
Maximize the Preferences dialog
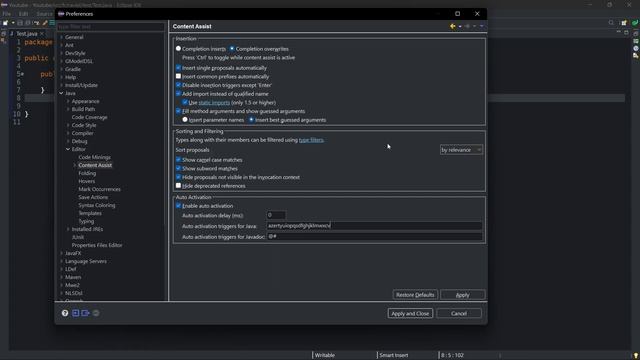pos(458,13)
